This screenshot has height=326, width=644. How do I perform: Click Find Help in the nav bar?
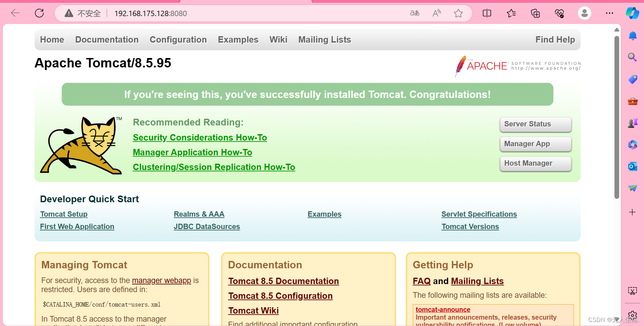coord(555,40)
